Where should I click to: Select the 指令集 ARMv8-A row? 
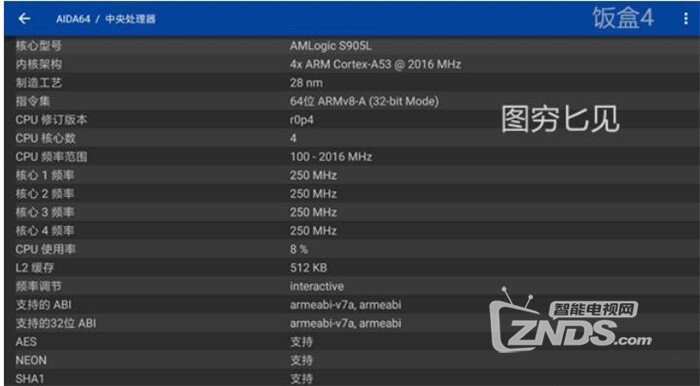(x=352, y=101)
